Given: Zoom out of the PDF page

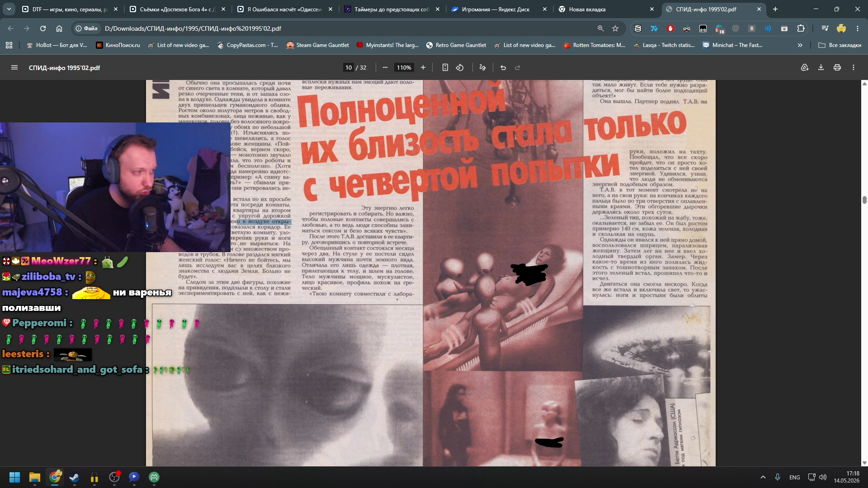Looking at the screenshot, I should (x=385, y=67).
